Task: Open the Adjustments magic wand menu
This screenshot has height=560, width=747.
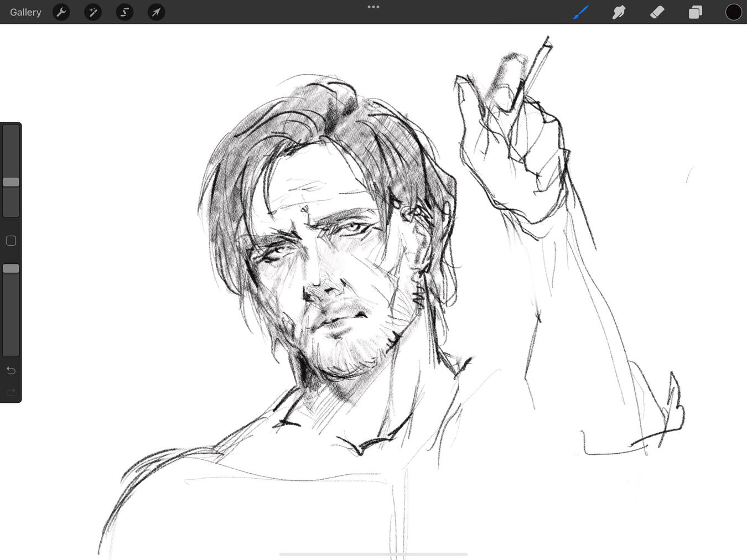Action: [93, 12]
